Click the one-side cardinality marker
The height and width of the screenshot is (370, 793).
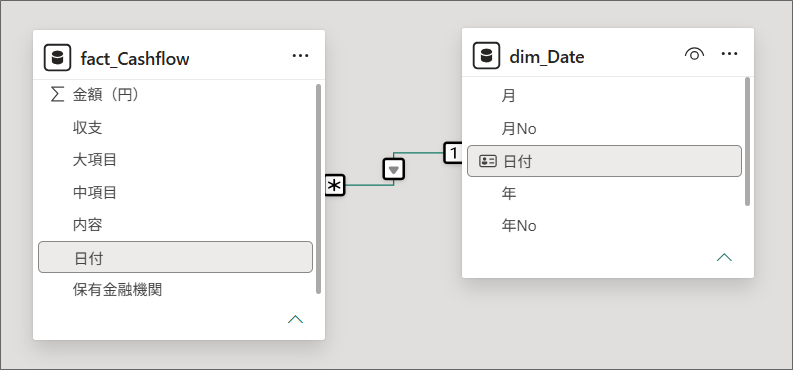click(x=454, y=153)
